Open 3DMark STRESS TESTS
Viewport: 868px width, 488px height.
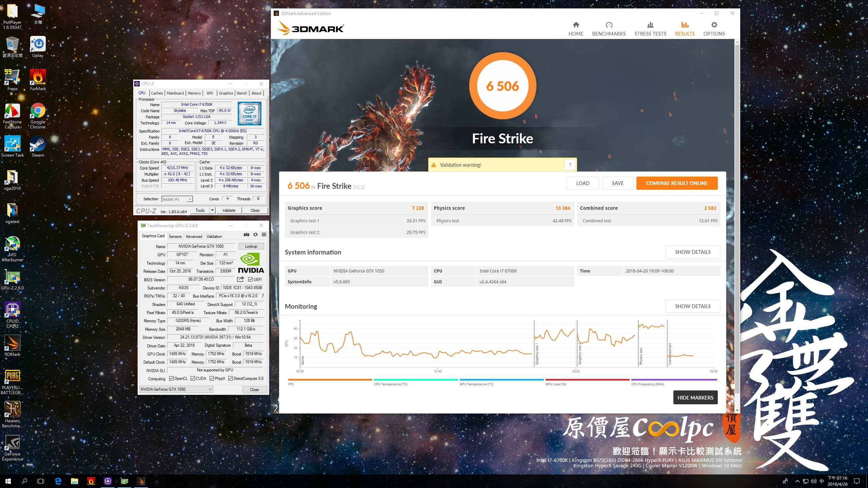[650, 29]
